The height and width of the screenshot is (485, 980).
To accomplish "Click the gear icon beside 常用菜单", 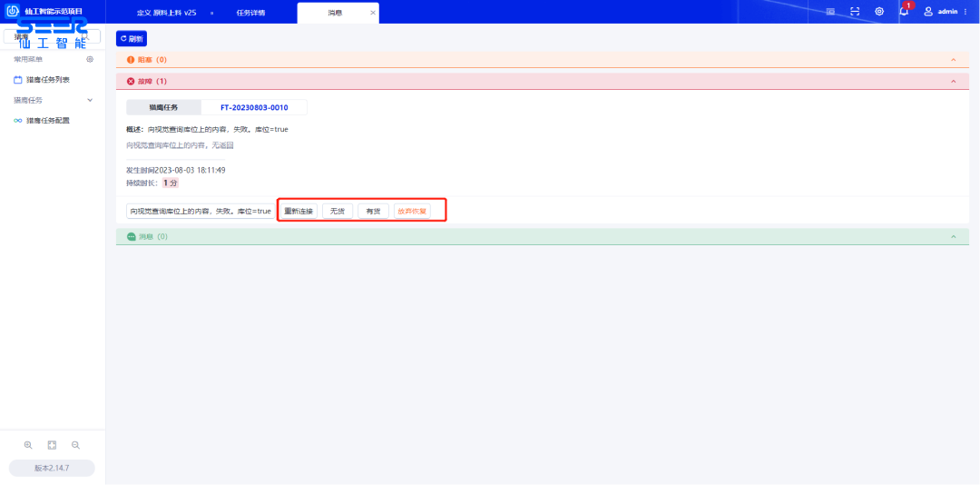I will coord(90,59).
